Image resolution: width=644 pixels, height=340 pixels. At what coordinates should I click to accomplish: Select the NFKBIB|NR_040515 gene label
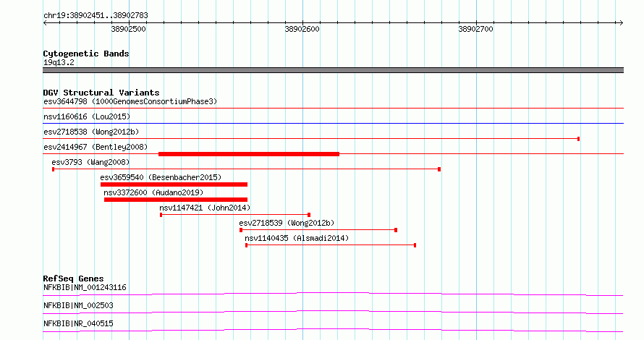coord(78,323)
